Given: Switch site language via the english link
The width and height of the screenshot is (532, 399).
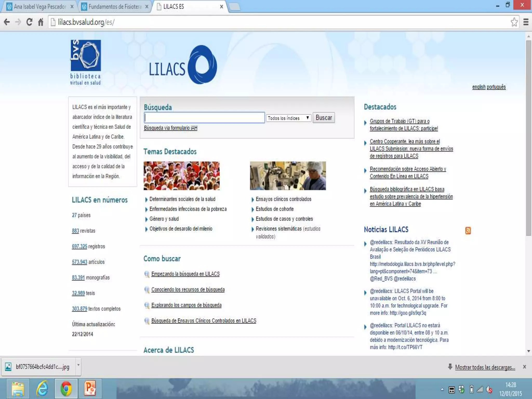Looking at the screenshot, I should (x=478, y=87).
